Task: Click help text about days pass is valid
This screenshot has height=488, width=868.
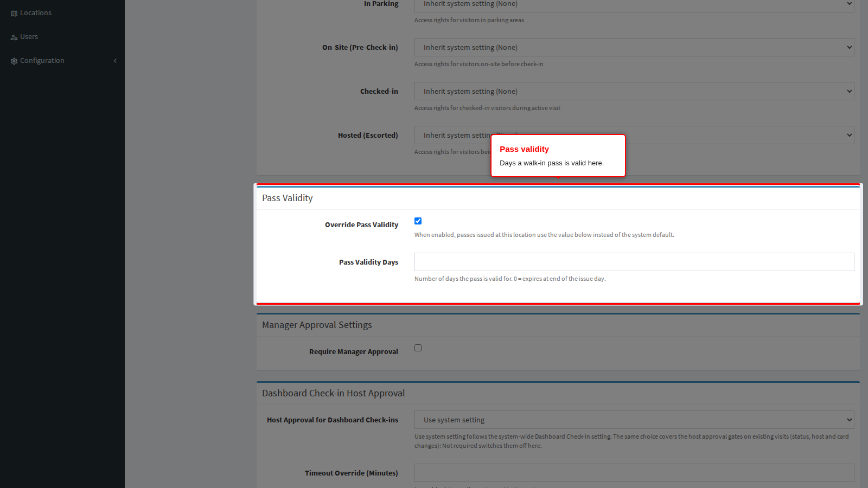Action: pos(510,279)
